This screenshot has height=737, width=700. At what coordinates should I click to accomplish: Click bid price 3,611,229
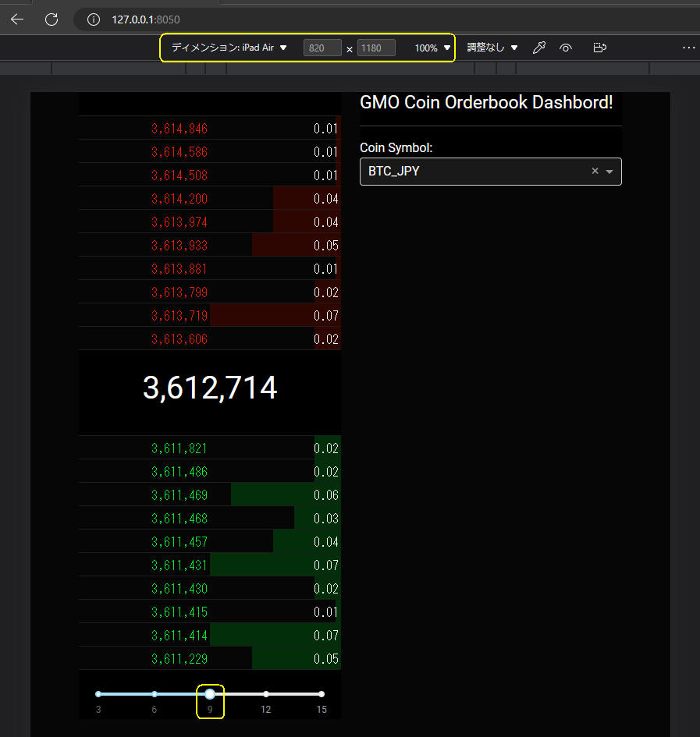pyautogui.click(x=179, y=659)
